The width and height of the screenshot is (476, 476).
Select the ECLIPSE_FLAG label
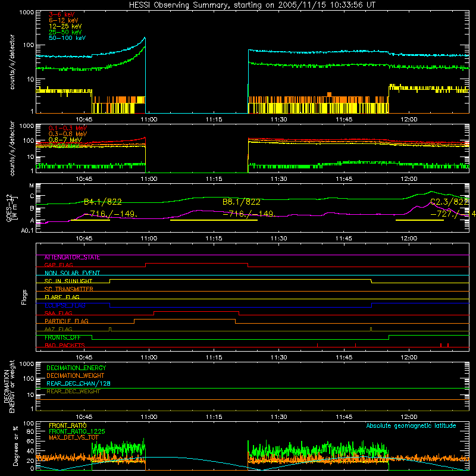pyautogui.click(x=65, y=305)
